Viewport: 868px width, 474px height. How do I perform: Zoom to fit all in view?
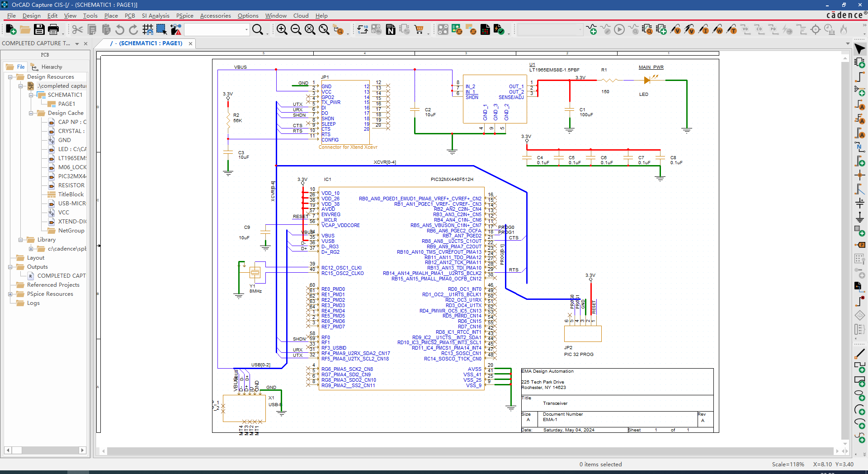coord(324,30)
